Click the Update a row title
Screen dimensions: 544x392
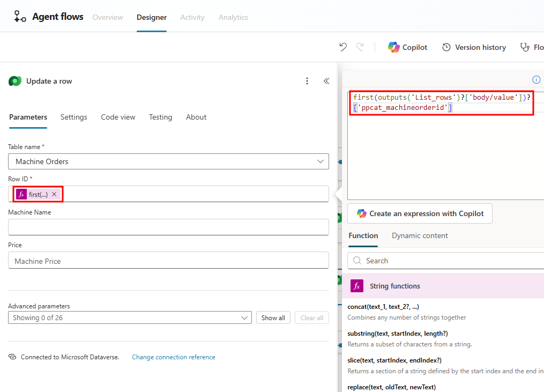(49, 81)
